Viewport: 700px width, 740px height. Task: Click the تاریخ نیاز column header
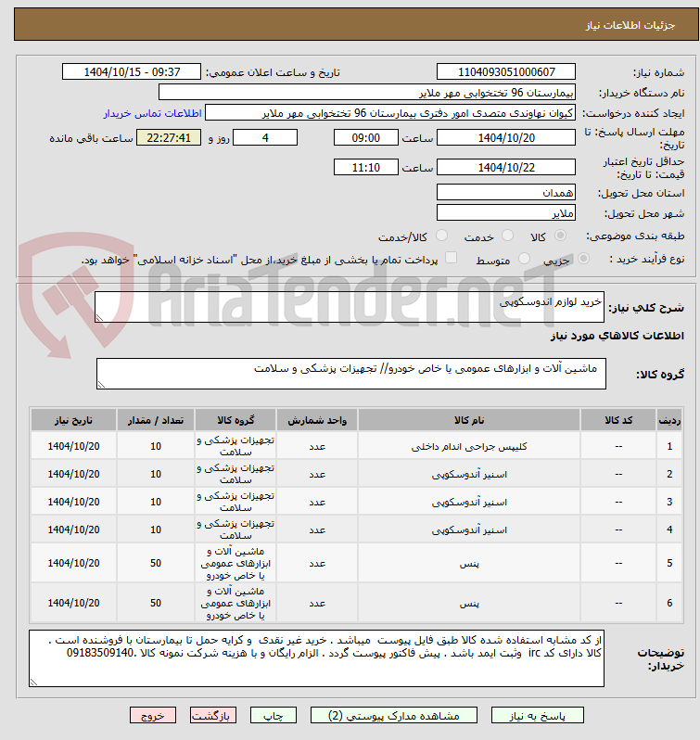73,420
